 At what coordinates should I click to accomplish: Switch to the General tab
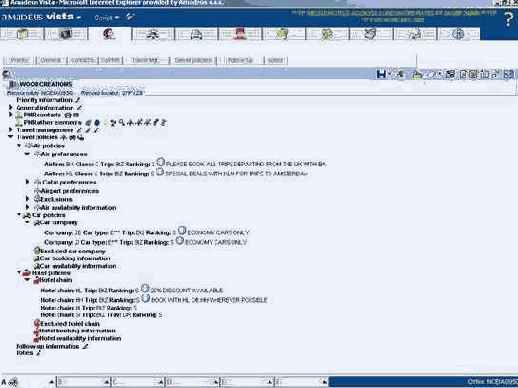pos(50,60)
